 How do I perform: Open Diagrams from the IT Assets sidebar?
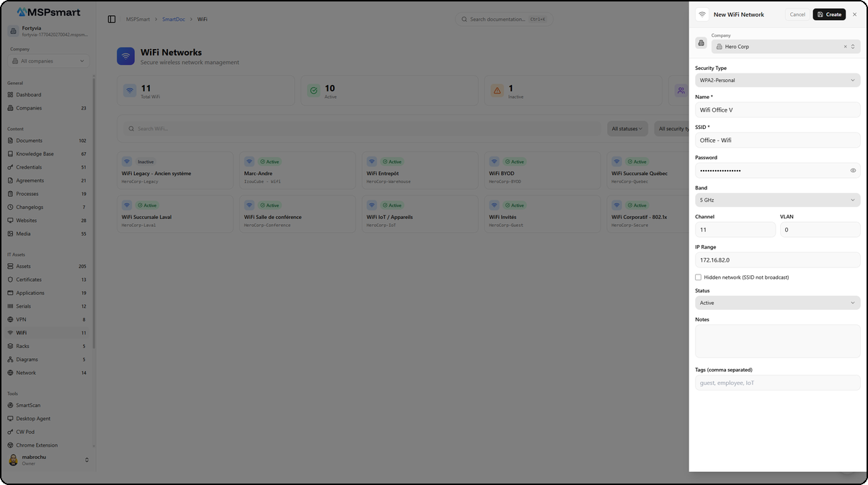[30, 359]
